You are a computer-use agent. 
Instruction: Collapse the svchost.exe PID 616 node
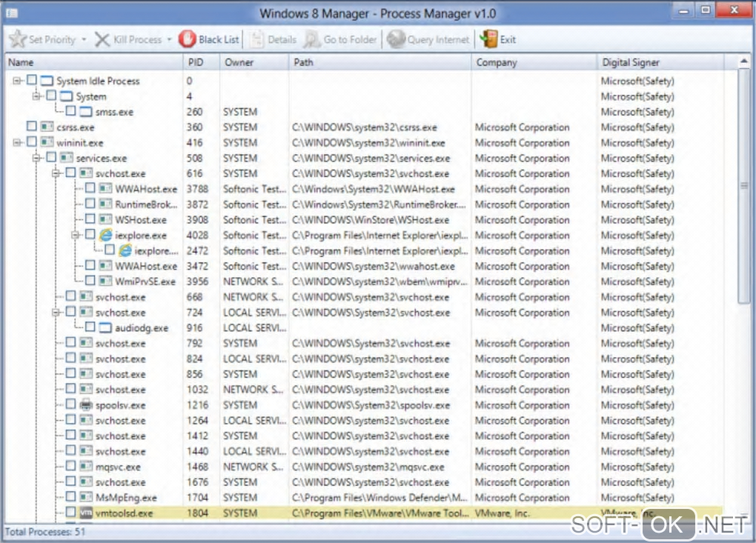pos(56,173)
